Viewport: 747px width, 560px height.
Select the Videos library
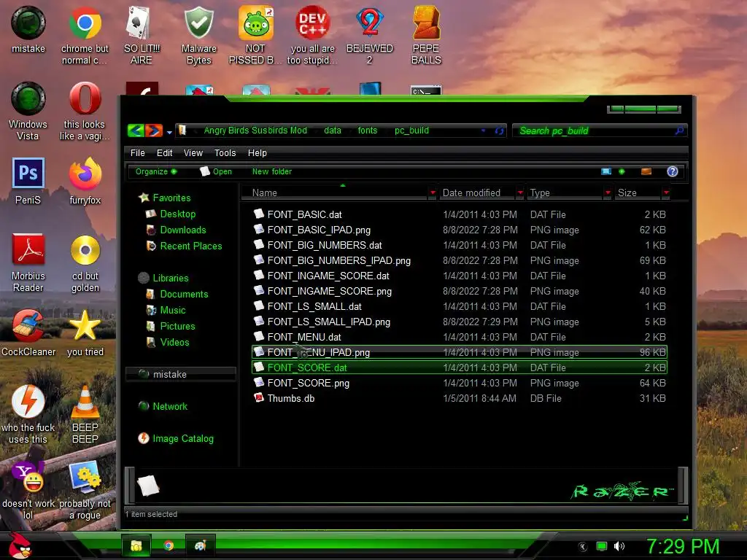[174, 343]
